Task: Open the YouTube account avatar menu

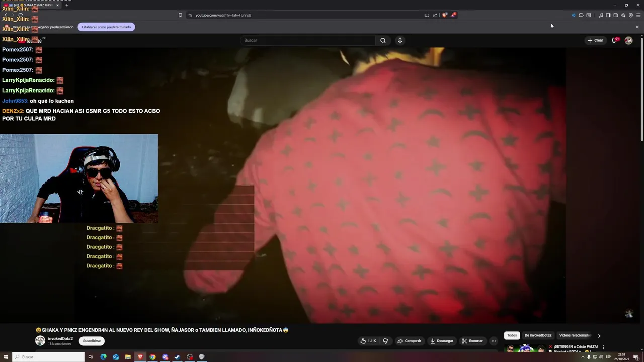Action: coord(628,40)
